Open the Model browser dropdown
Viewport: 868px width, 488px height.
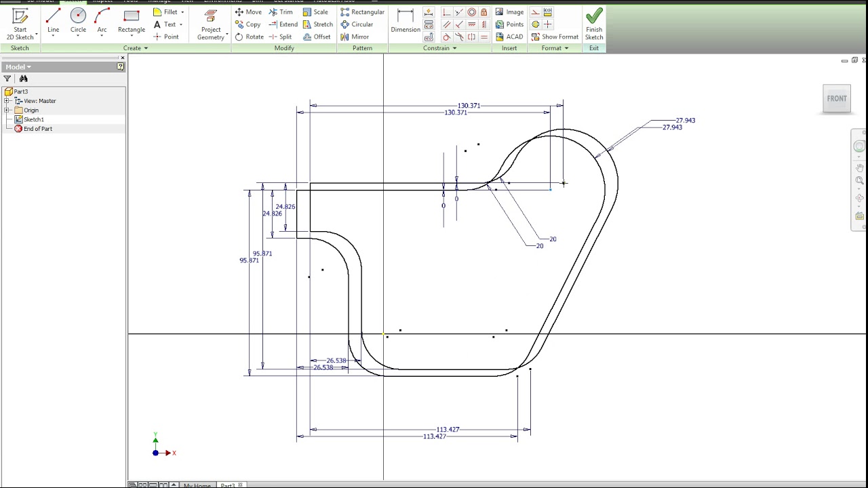tap(28, 67)
